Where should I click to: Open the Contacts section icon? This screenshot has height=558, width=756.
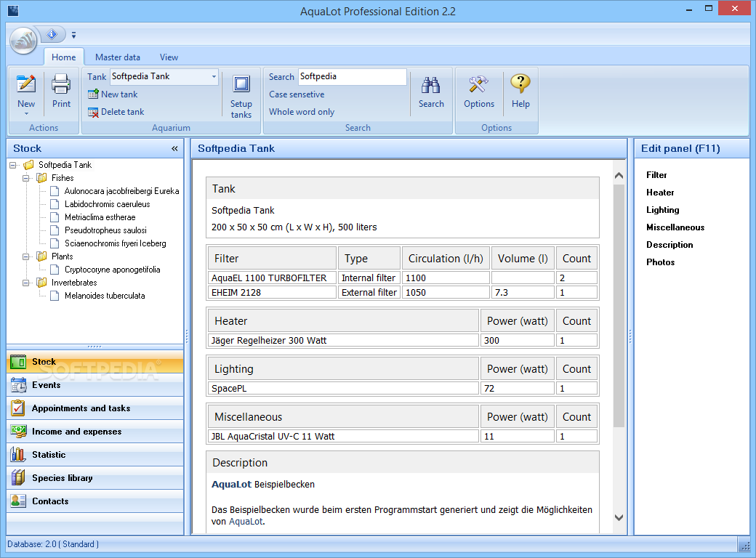pyautogui.click(x=18, y=501)
